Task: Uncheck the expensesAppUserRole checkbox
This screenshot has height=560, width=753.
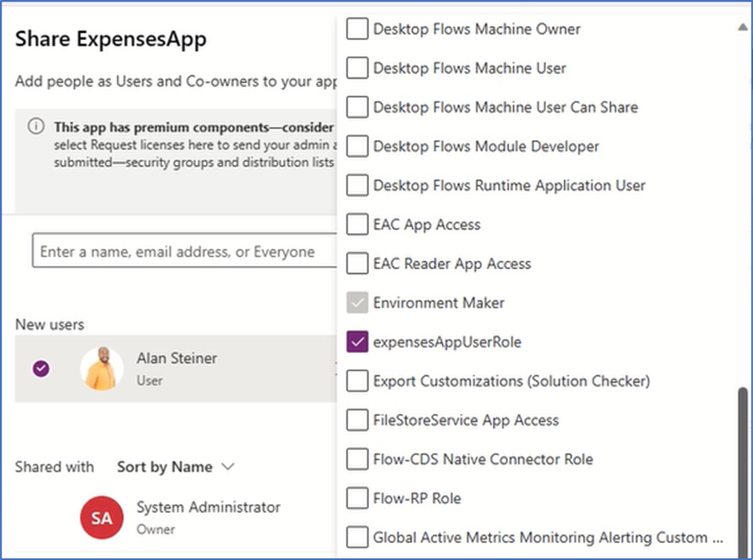Action: click(357, 342)
